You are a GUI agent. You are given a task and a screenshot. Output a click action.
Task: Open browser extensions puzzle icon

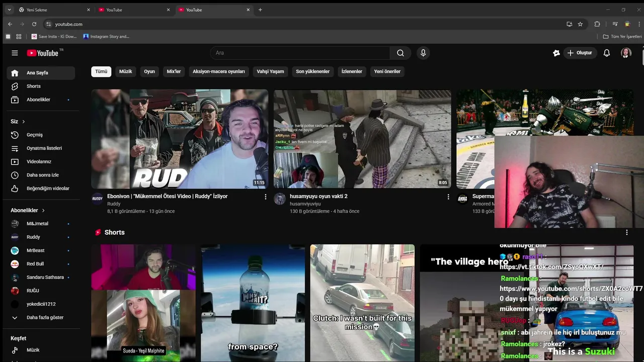coord(597,24)
